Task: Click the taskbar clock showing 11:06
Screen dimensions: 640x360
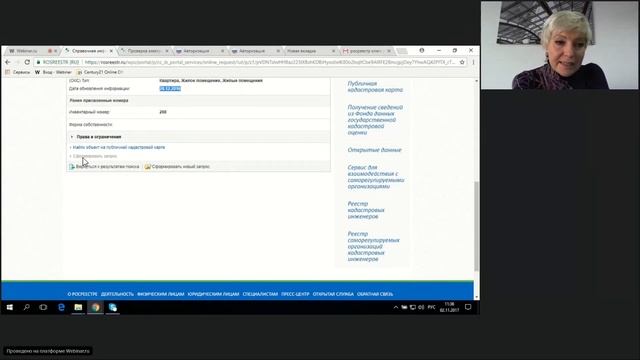Action: [449, 307]
